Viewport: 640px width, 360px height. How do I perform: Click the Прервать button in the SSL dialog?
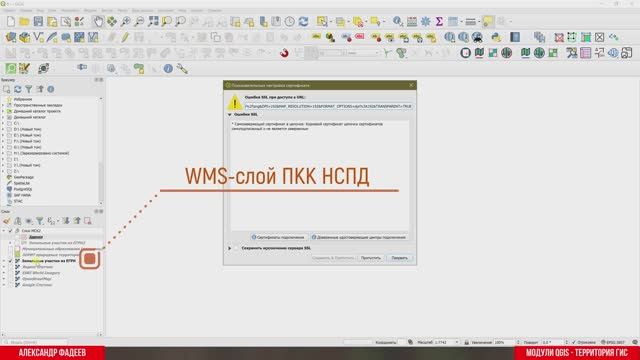[400, 258]
